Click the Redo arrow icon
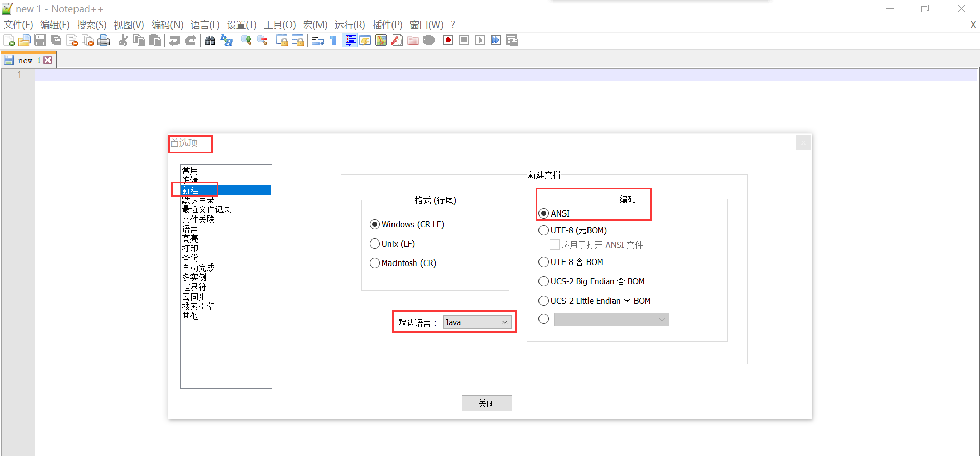980x456 pixels. (x=190, y=40)
